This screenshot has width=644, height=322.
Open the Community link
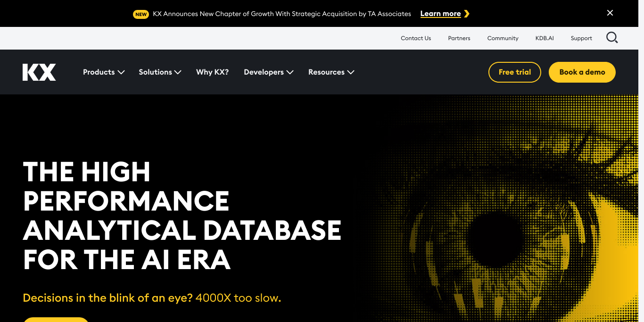(503, 38)
